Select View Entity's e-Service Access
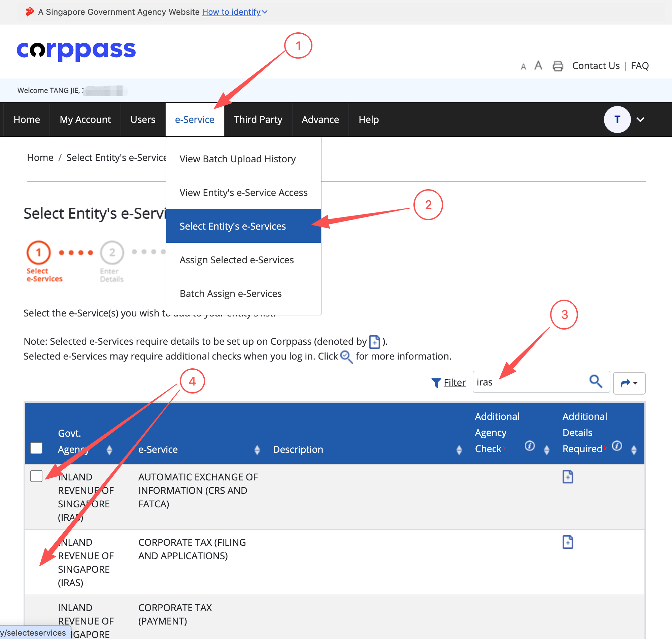672x639 pixels. click(243, 193)
